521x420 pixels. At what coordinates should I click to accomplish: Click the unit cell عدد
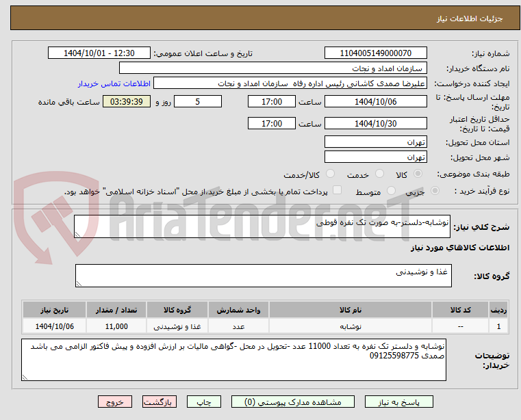tap(238, 326)
